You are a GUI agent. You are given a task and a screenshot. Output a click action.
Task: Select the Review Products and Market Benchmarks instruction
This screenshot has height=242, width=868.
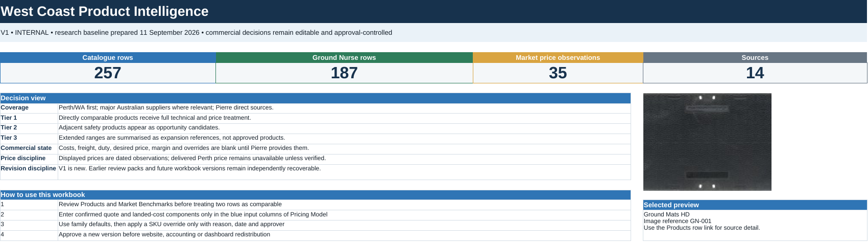pyautogui.click(x=344, y=205)
